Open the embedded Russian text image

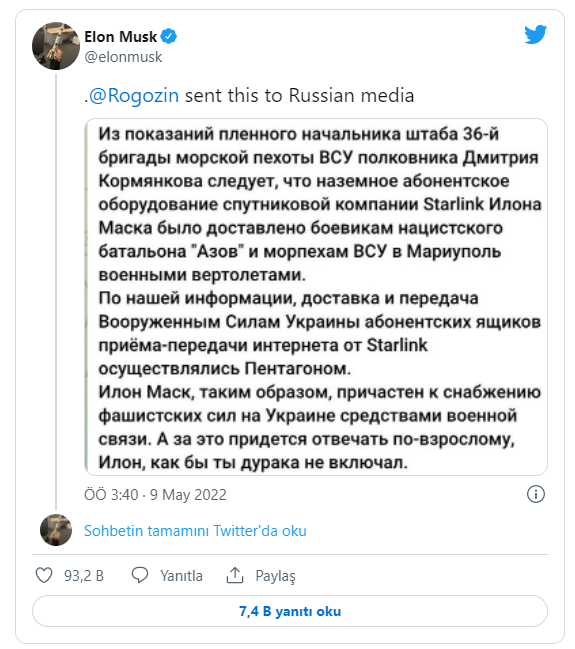[x=316, y=297]
